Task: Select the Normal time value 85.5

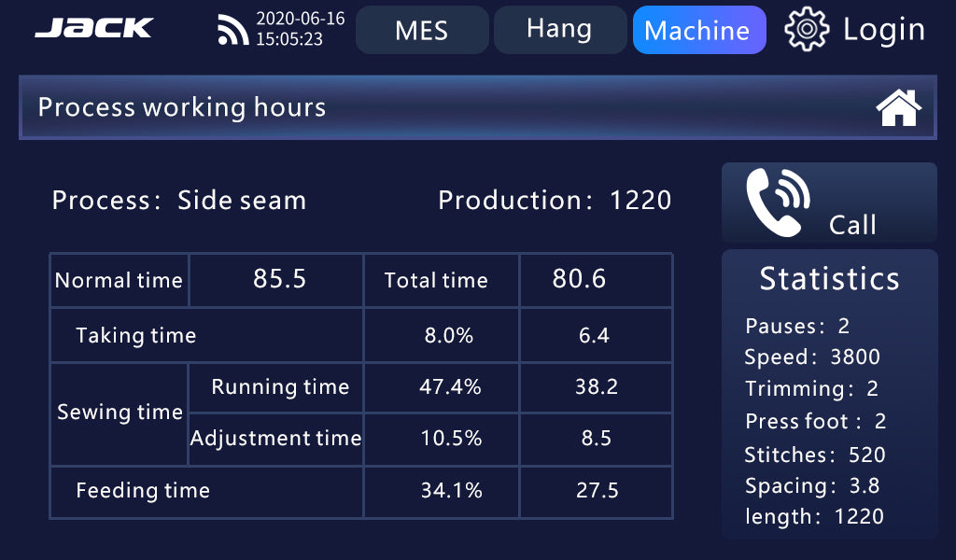Action: coord(279,279)
